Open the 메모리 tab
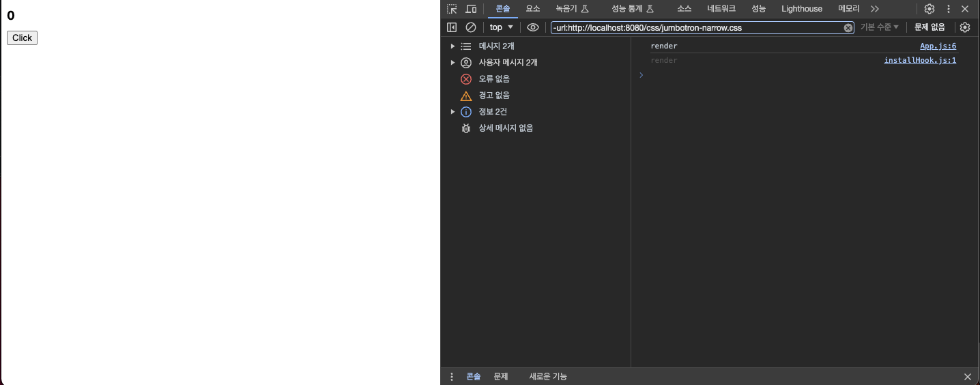This screenshot has height=385, width=980. [849, 9]
